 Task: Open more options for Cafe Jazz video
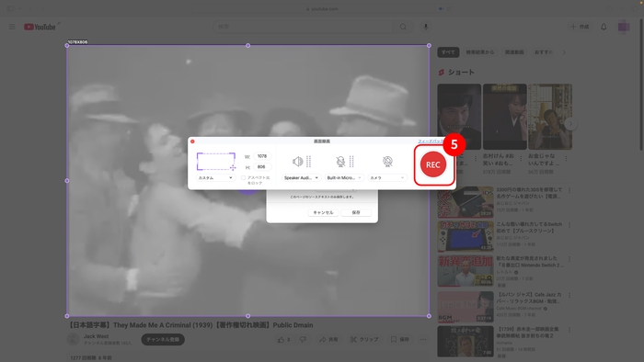point(569,295)
